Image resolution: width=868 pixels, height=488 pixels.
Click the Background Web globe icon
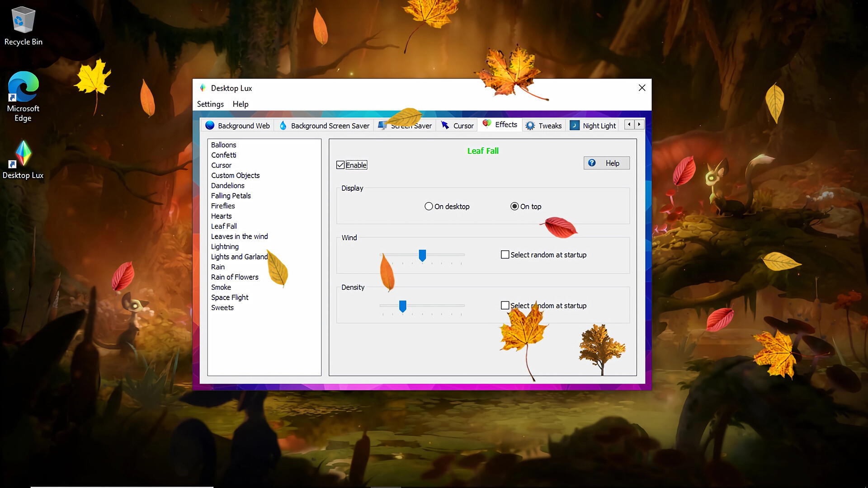(x=209, y=125)
